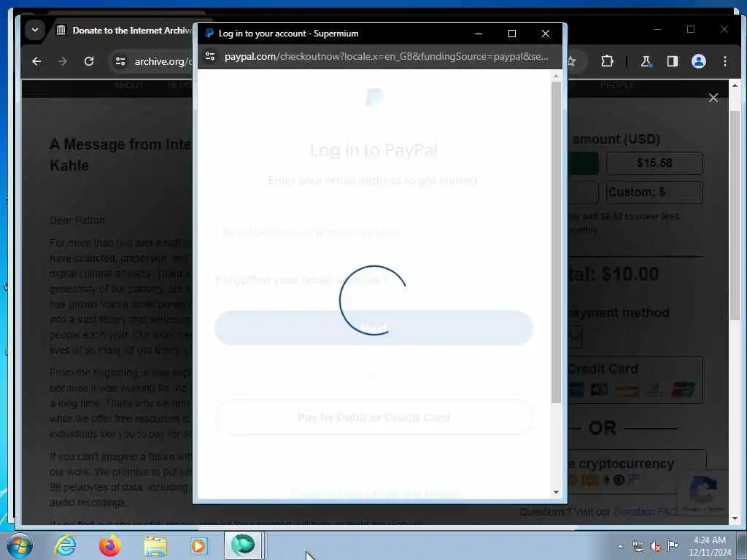Close the donation overlay with the X icon
Image resolution: width=747 pixels, height=560 pixels.
713,98
